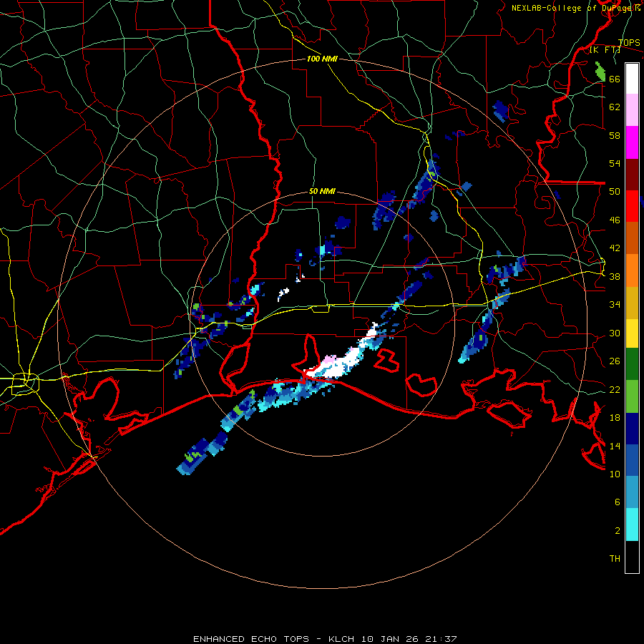Viewport: 644px width, 644px height.
Task: Click the dark red (maroon) legend swatch
Action: [x=632, y=174]
